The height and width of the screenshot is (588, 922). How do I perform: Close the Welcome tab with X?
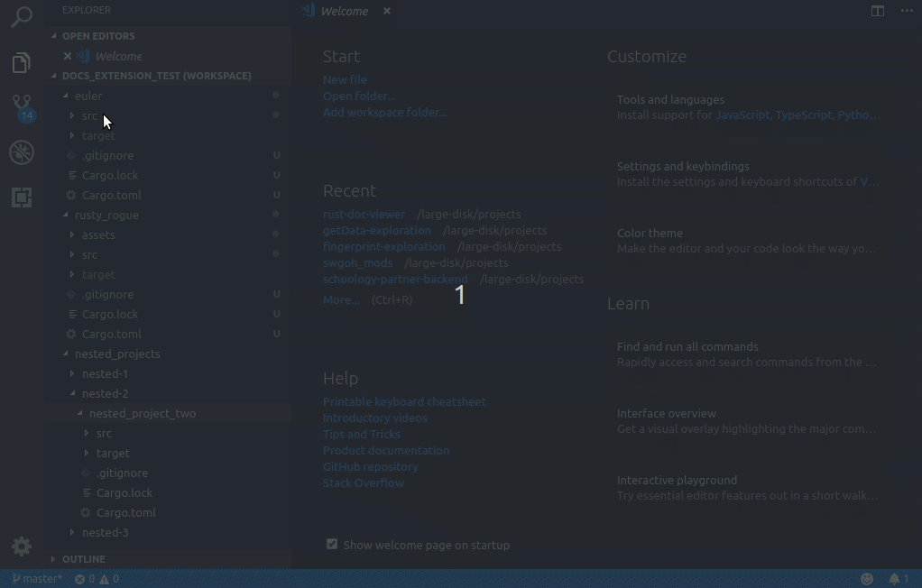coord(387,11)
